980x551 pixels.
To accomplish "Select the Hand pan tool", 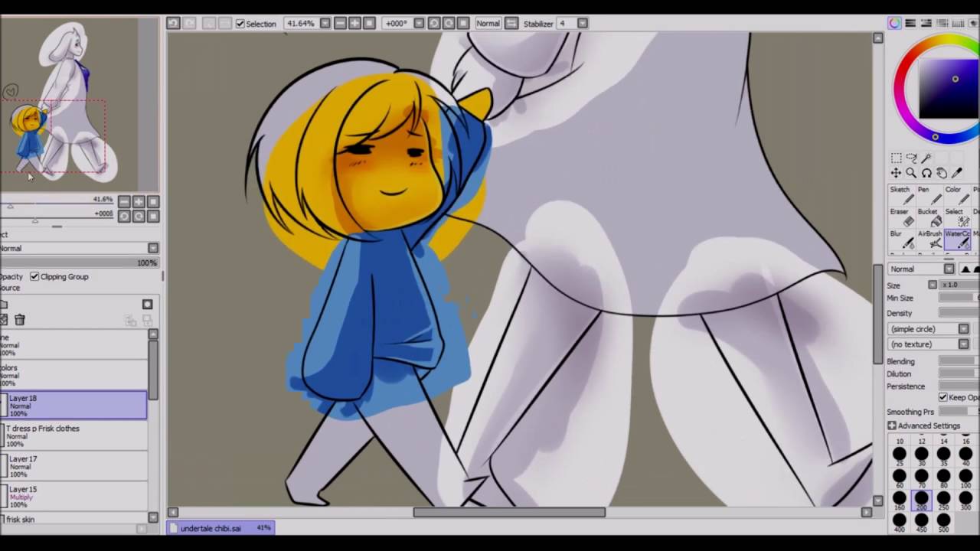I will click(942, 173).
